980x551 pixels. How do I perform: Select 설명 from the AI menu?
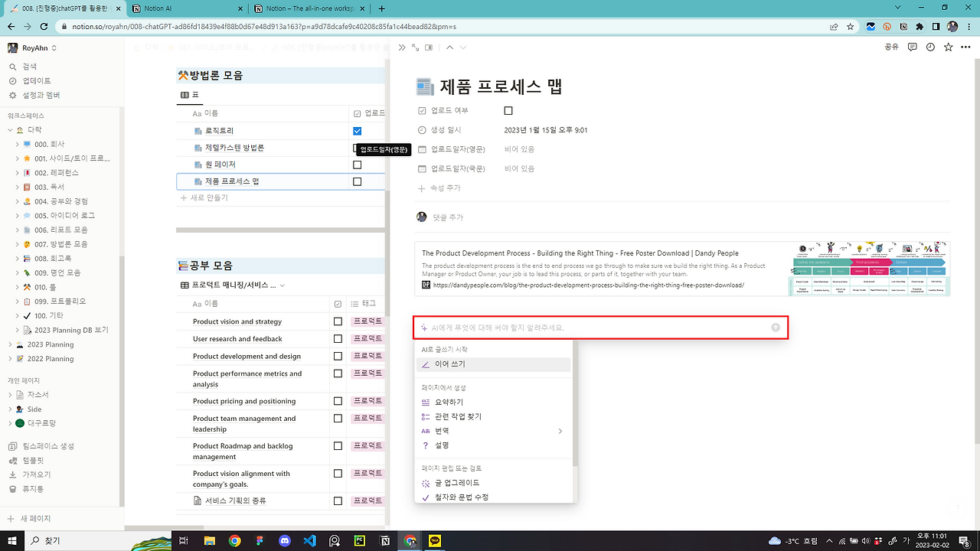[x=494, y=445]
